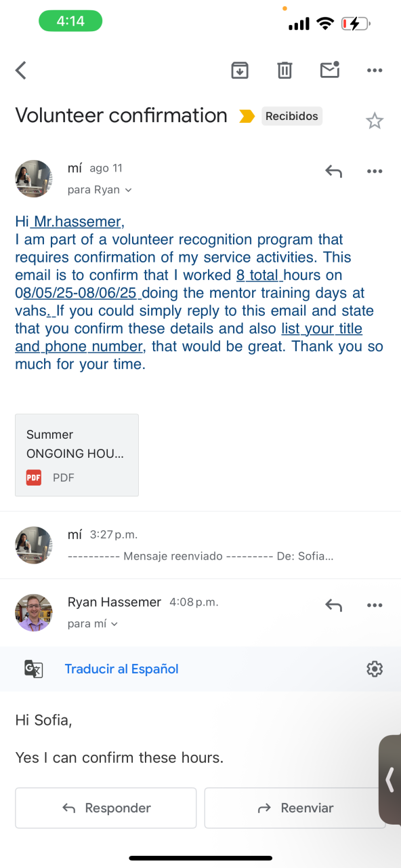
Task: Open the translation settings gear
Action: 375,669
